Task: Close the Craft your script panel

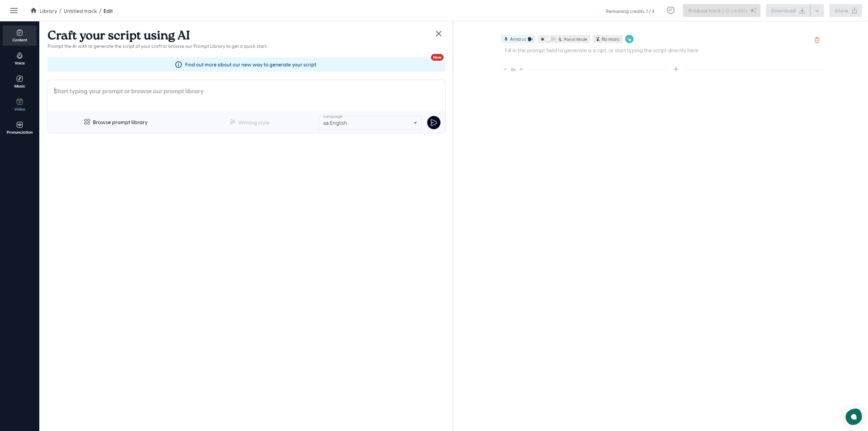Action: pos(439,34)
